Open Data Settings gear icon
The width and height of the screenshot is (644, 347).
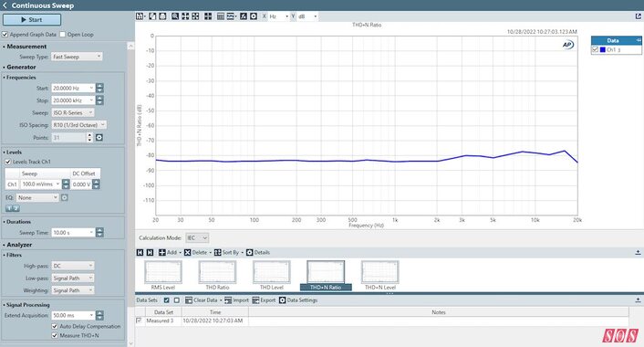282,300
